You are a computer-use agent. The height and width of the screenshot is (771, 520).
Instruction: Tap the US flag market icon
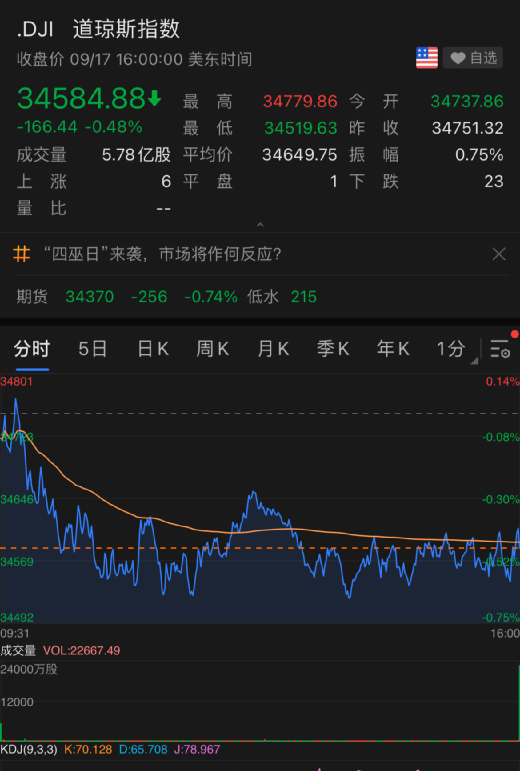pyautogui.click(x=427, y=58)
